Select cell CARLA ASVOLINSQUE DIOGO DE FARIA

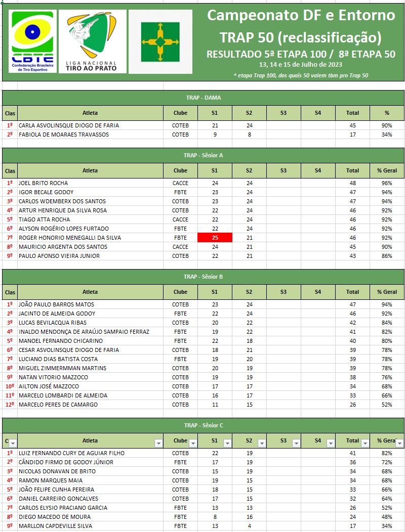(x=91, y=125)
